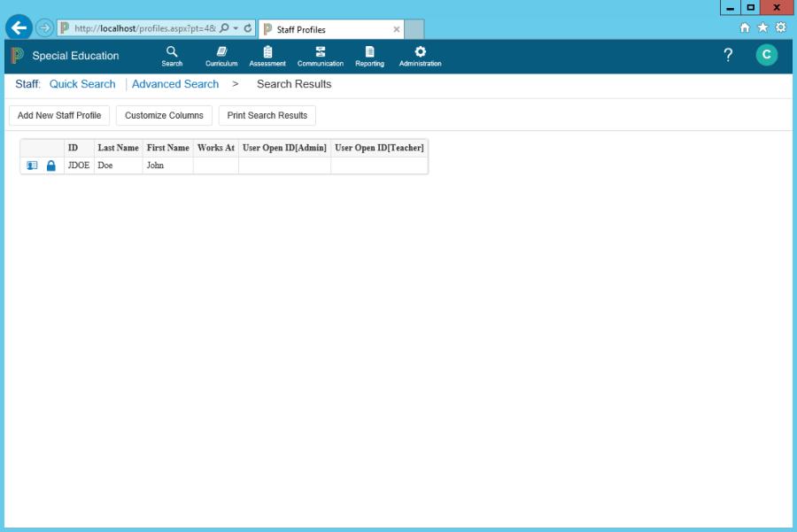Go to the Advanced Search link
Screen dimensions: 797x532
tap(175, 84)
